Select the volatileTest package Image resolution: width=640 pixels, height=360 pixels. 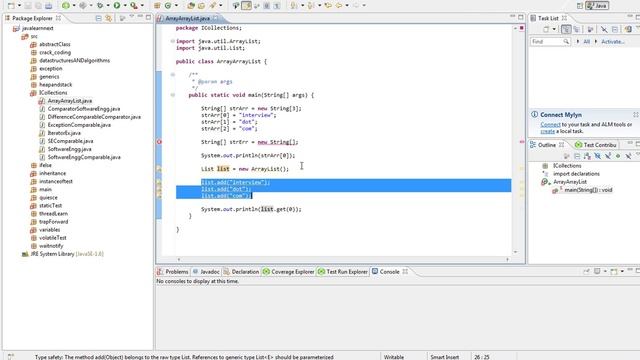tap(53, 238)
